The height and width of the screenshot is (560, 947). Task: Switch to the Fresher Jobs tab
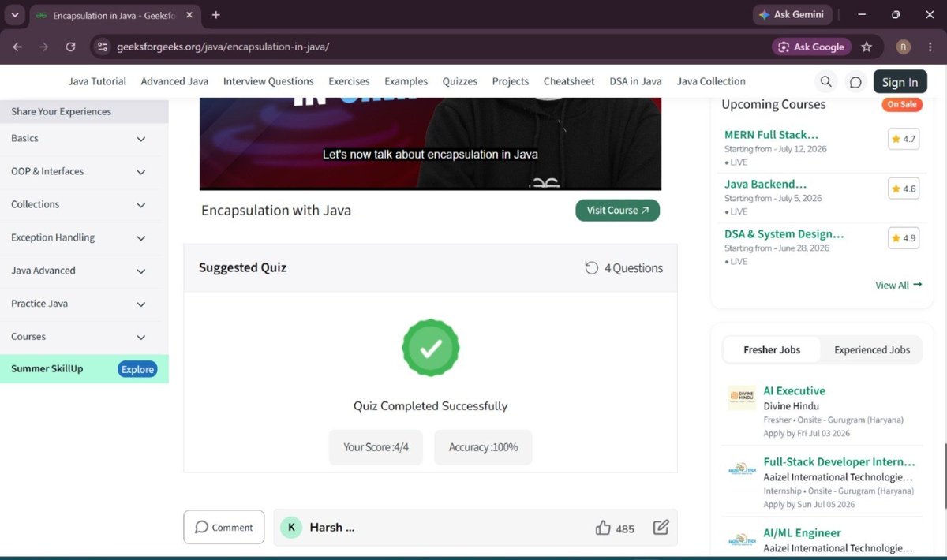(x=772, y=349)
